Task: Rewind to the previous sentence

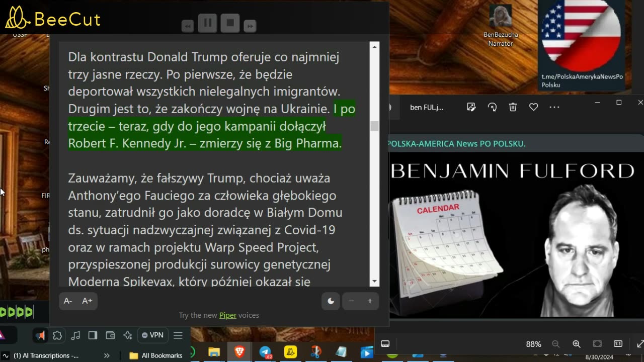Action: tap(188, 26)
